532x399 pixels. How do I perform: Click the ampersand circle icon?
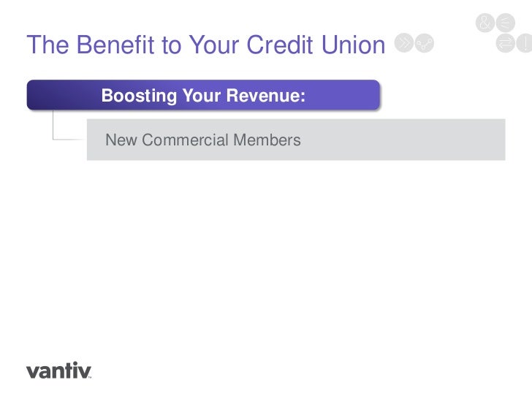(x=485, y=23)
